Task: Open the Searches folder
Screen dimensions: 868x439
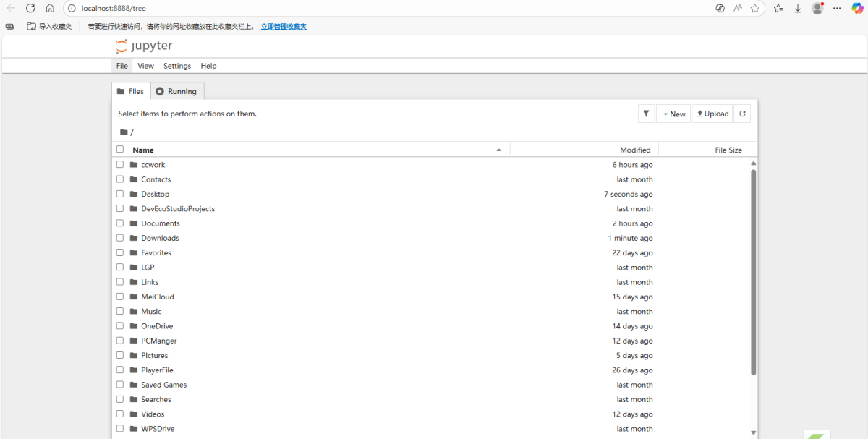Action: pyautogui.click(x=156, y=399)
